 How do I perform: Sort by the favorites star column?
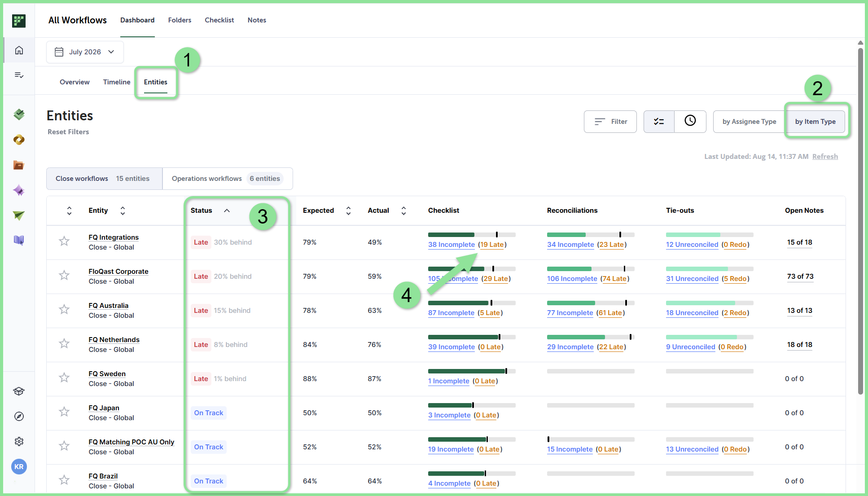coord(69,211)
